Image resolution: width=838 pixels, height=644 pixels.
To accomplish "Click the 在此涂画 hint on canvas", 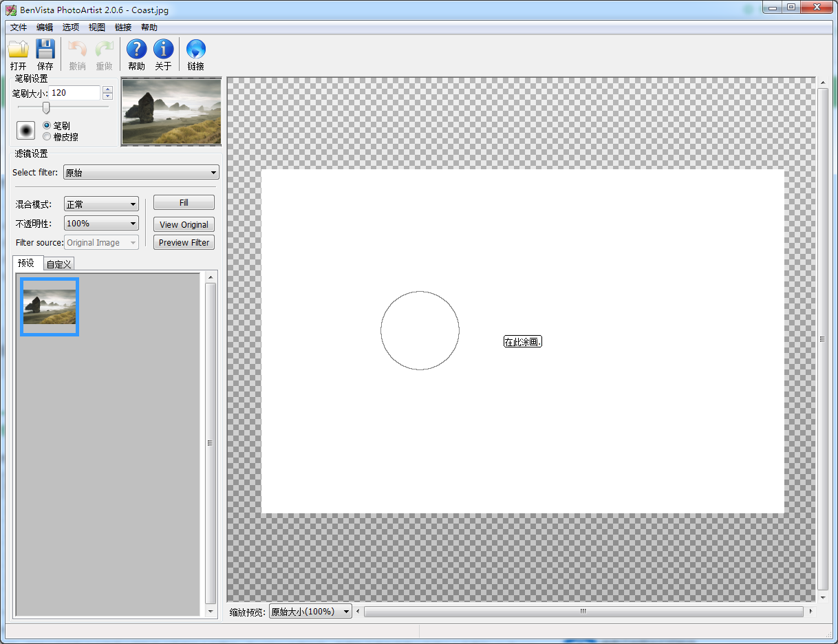I will (x=523, y=342).
